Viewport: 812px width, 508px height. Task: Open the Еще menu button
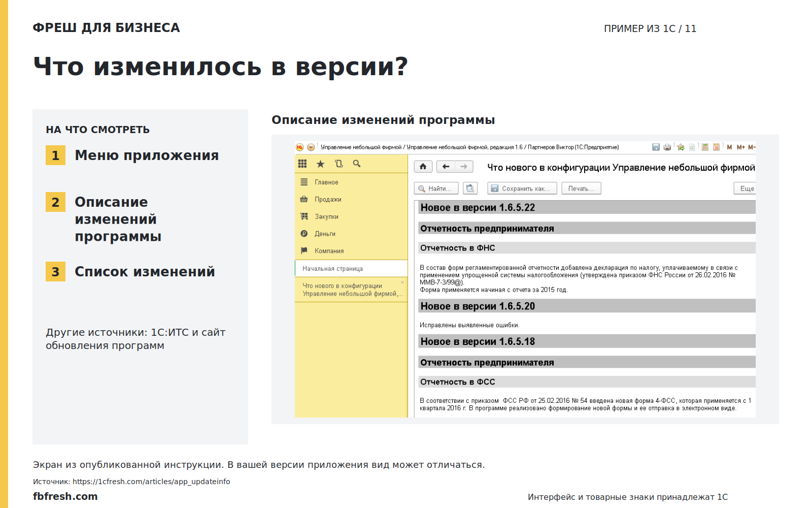pos(745,188)
